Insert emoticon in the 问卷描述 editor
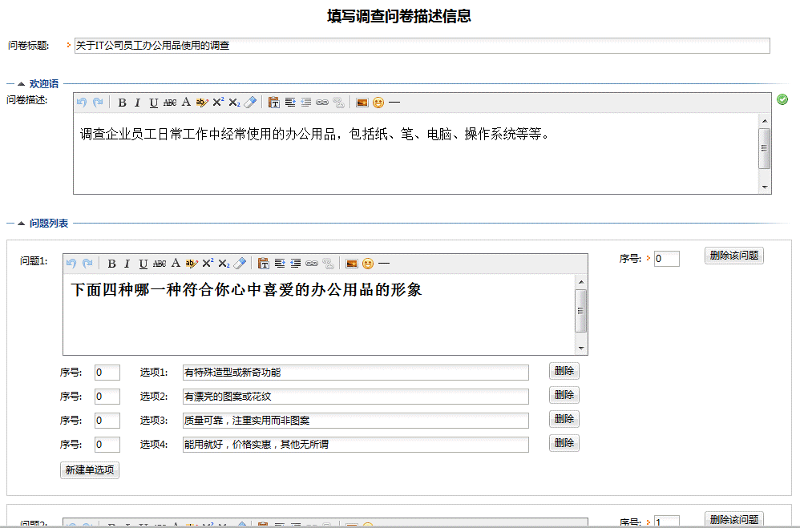This screenshot has width=800, height=532. 378,103
